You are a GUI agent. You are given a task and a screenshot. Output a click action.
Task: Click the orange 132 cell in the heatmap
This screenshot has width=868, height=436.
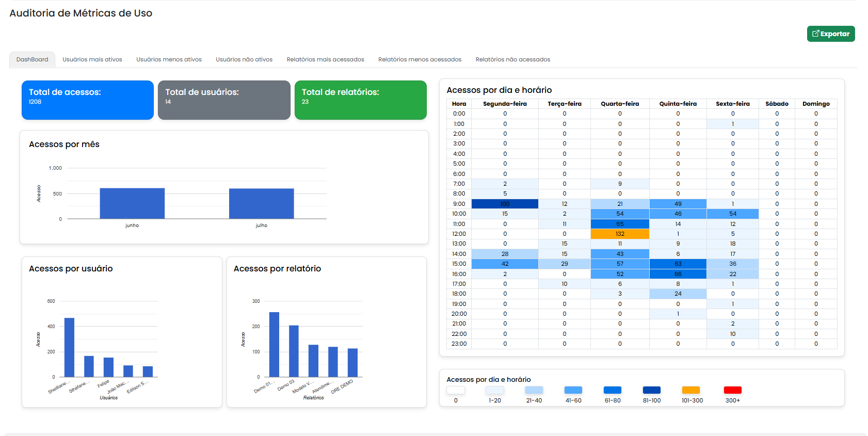[x=620, y=234]
